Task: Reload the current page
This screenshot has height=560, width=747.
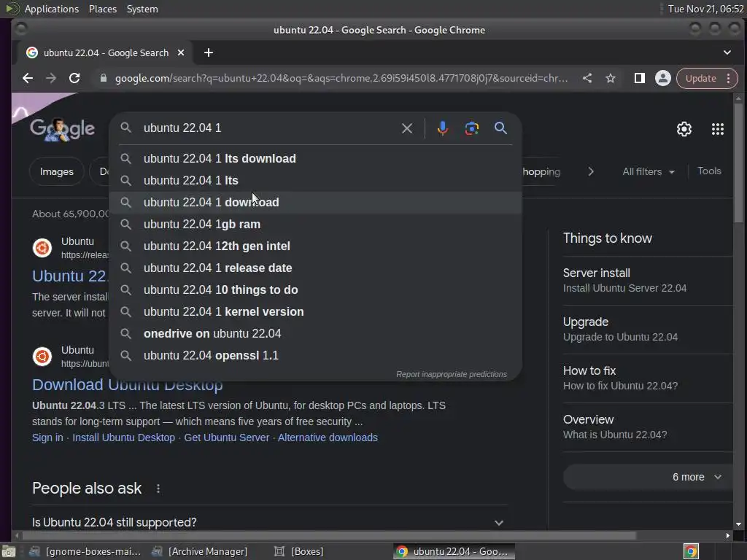Action: 74,78
